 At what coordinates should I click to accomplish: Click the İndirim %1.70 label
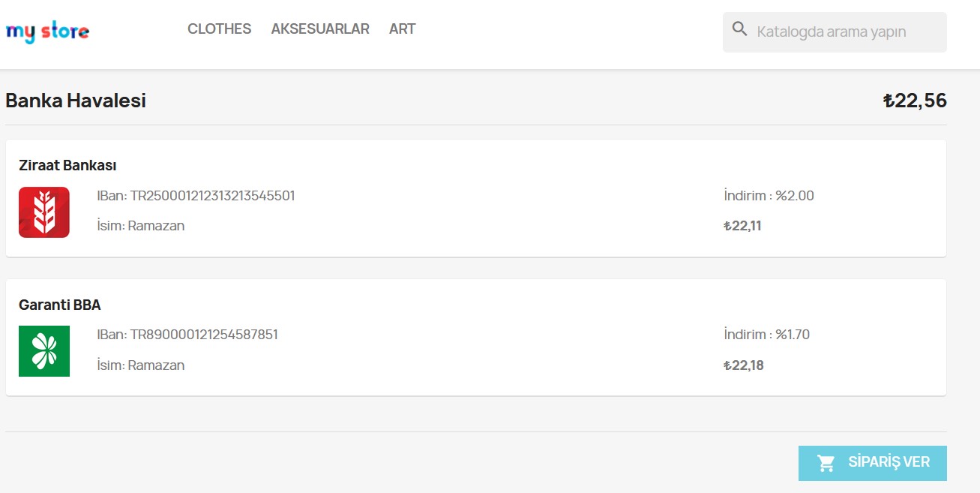(767, 335)
